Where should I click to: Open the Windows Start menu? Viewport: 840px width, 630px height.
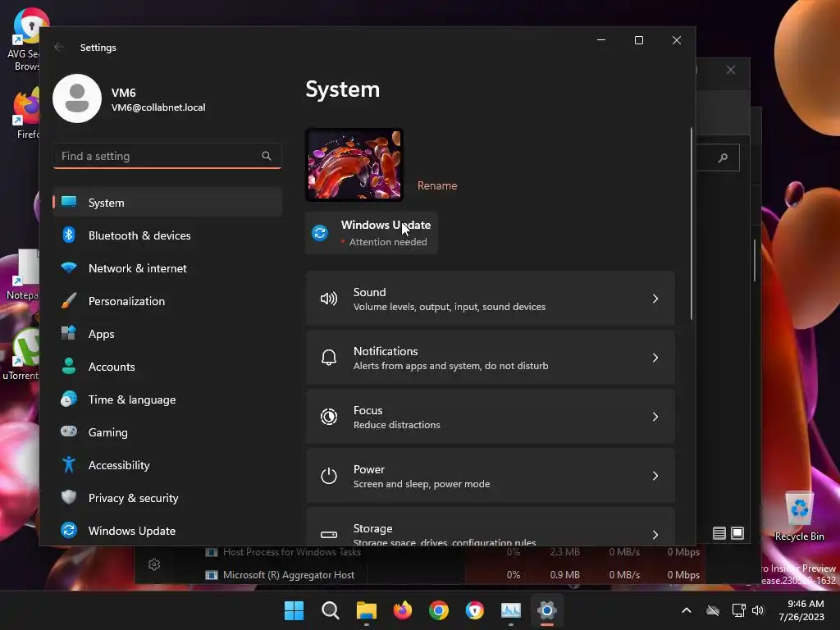[x=294, y=610]
